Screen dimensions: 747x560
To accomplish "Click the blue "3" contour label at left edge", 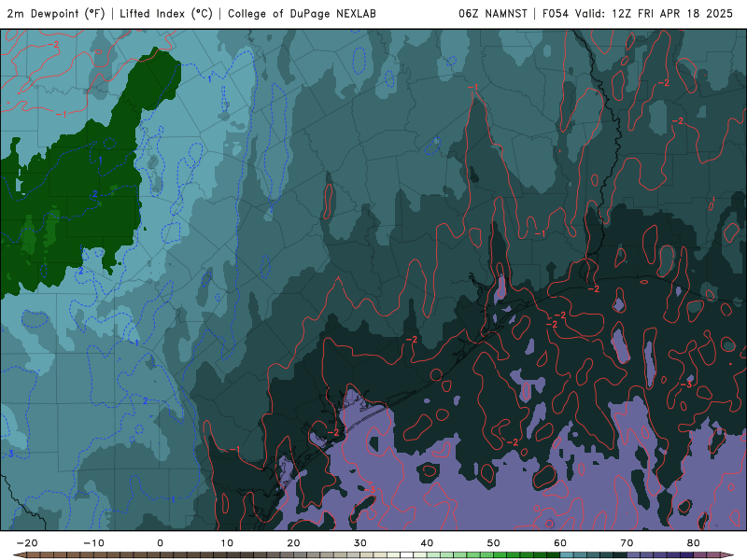I will 10,454.
